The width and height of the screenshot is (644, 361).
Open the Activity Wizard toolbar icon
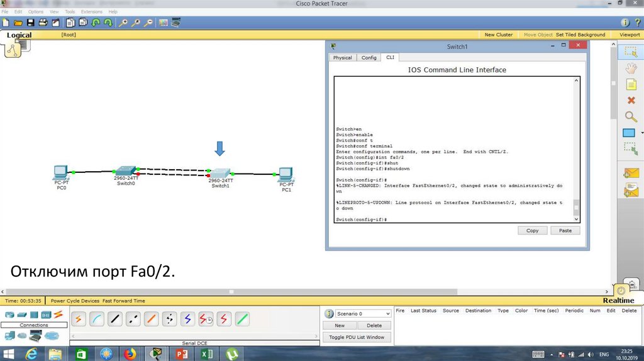tap(55, 23)
